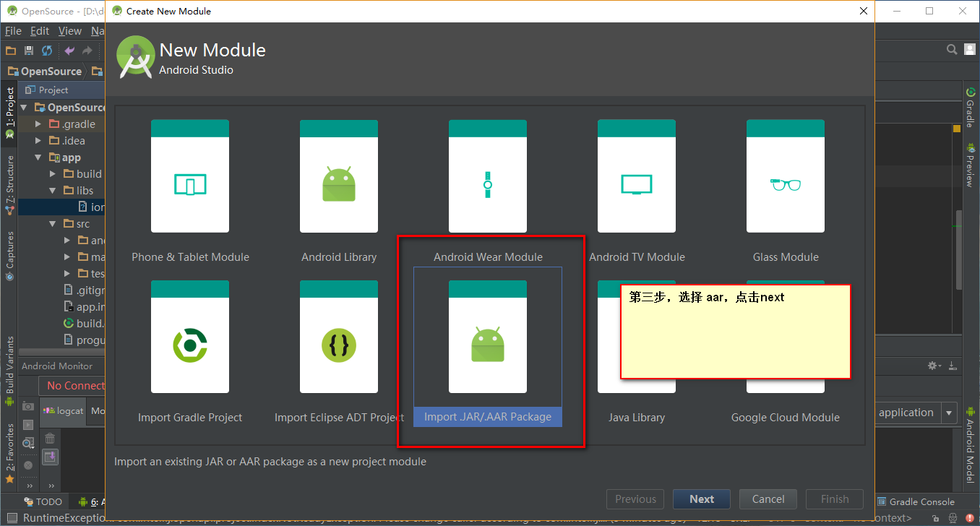Click the Android Monitor hide panel icon

click(x=952, y=366)
